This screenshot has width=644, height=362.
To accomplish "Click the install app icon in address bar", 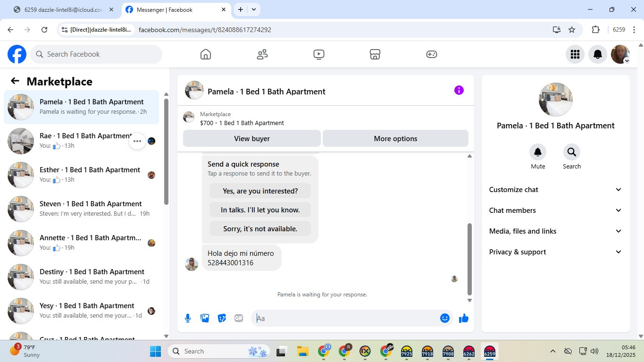I will click(557, 30).
